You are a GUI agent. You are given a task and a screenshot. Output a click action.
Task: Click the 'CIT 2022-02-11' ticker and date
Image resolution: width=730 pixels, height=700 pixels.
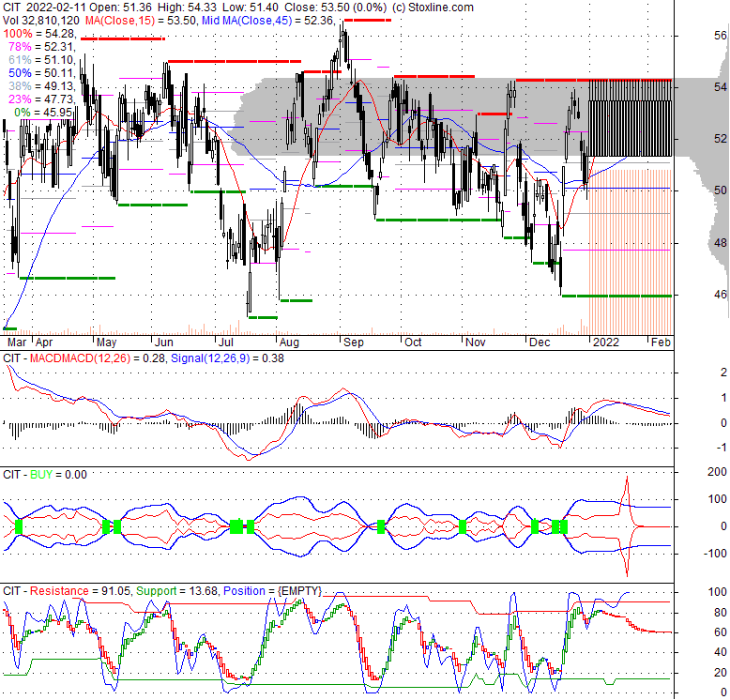(x=45, y=8)
